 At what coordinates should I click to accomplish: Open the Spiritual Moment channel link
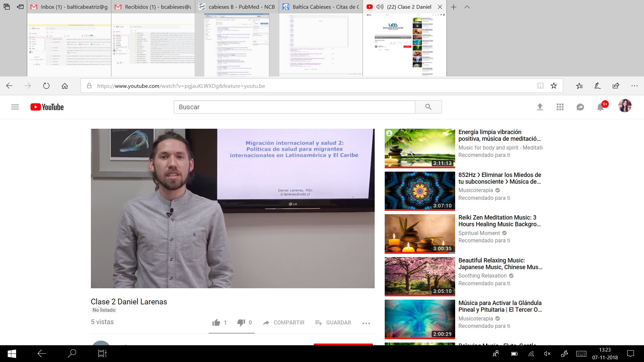tap(479, 233)
